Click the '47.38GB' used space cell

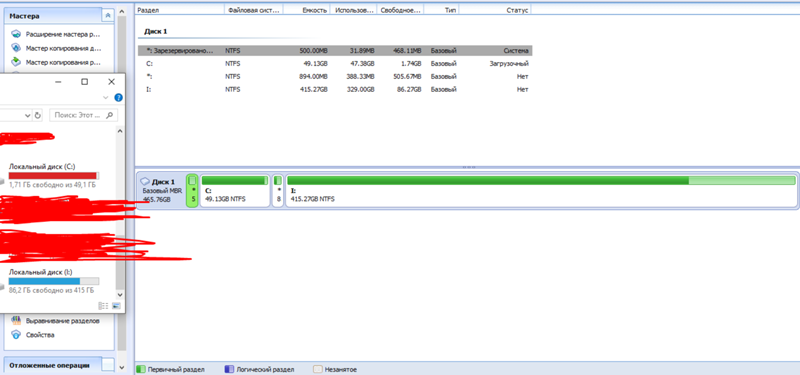click(x=363, y=64)
